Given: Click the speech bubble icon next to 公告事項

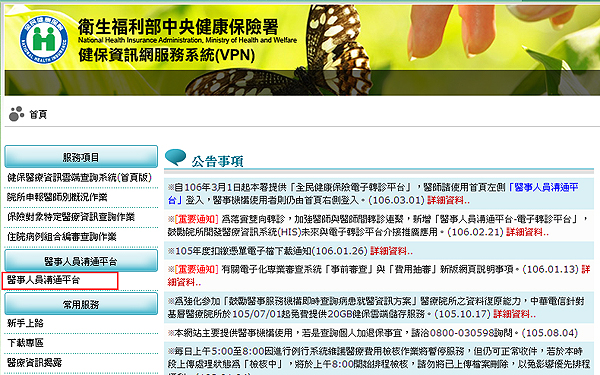Looking at the screenshot, I should pos(176,157).
